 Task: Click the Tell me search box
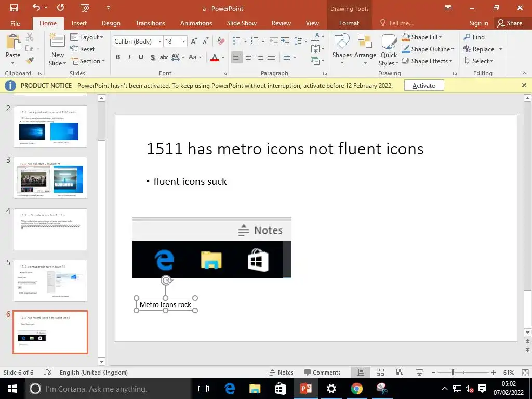click(x=397, y=23)
